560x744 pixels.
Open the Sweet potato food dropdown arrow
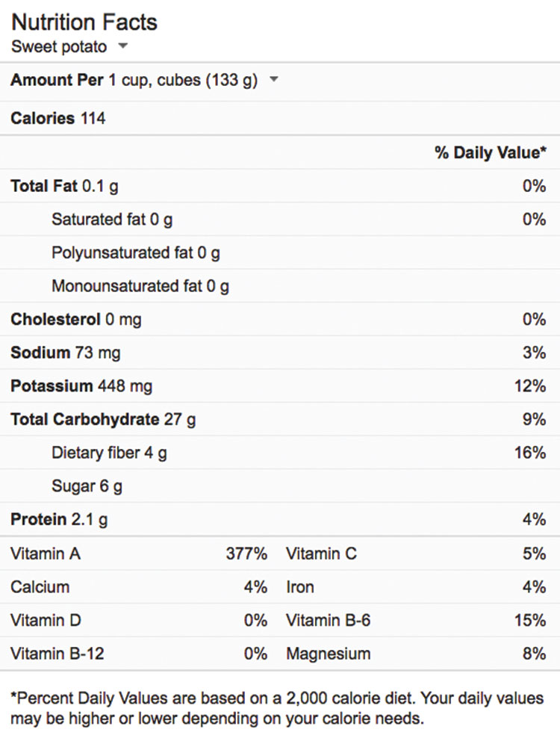[x=123, y=47]
